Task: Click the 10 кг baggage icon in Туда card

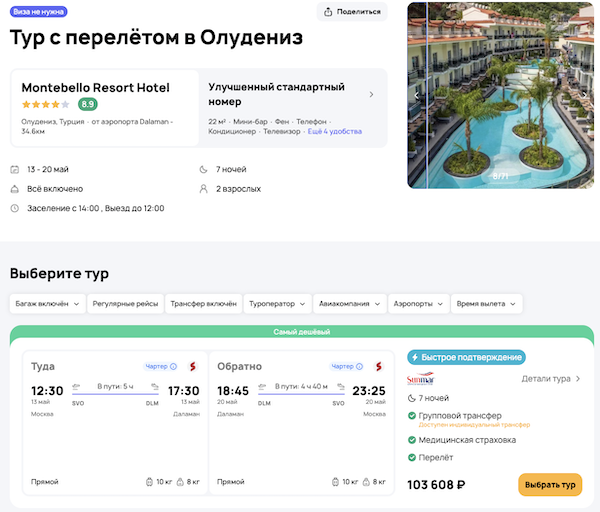Action: tap(149, 482)
